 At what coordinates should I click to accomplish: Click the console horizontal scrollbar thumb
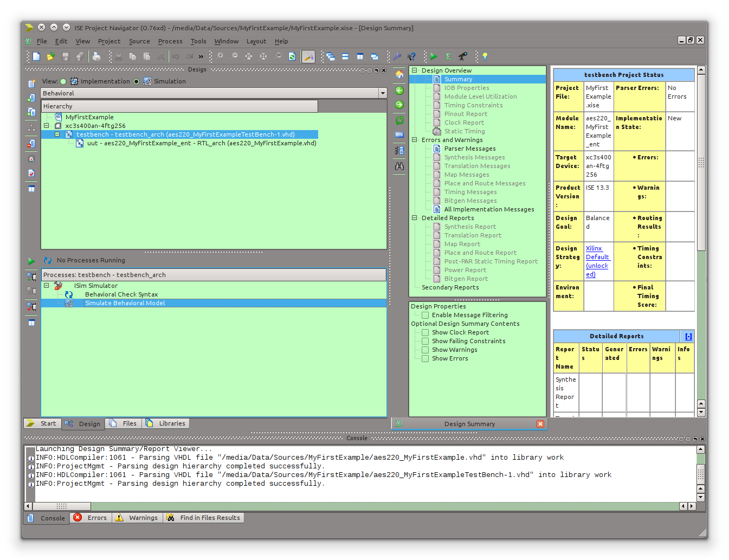61,506
